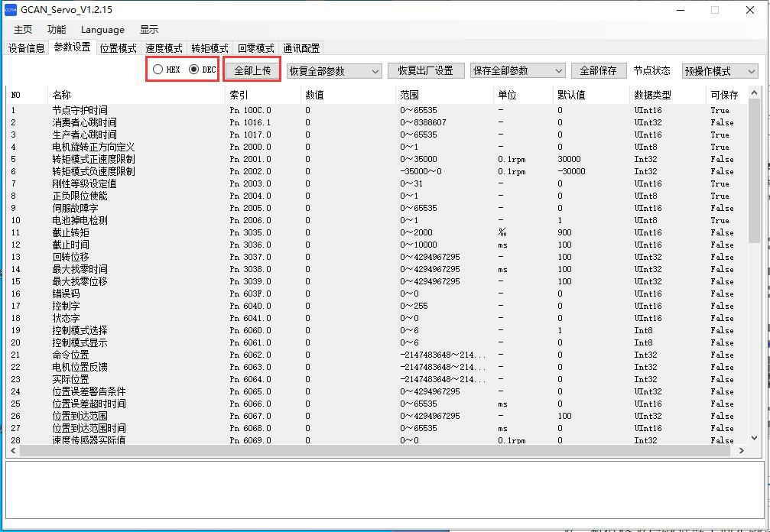770x532 pixels.
Task: Switch to the 设备信息 tab
Action: coord(27,48)
